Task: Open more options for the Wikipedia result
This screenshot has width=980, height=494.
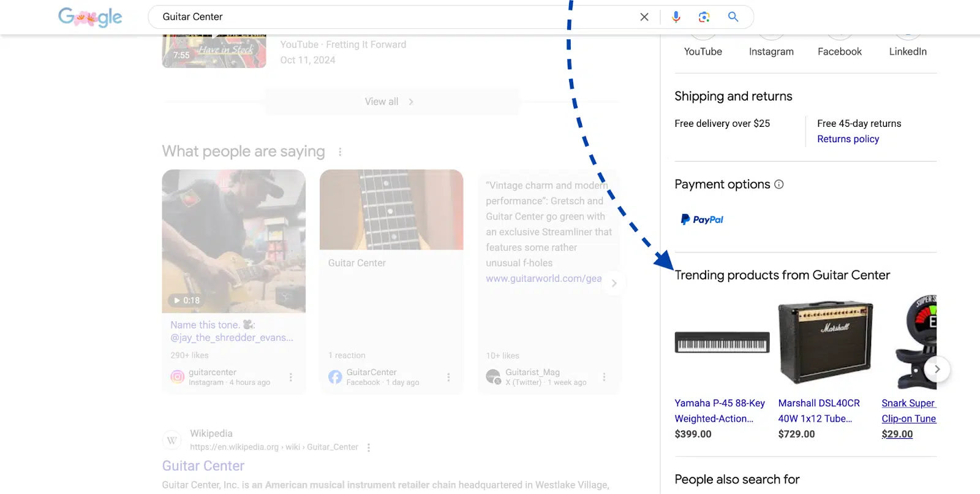Action: coord(369,447)
